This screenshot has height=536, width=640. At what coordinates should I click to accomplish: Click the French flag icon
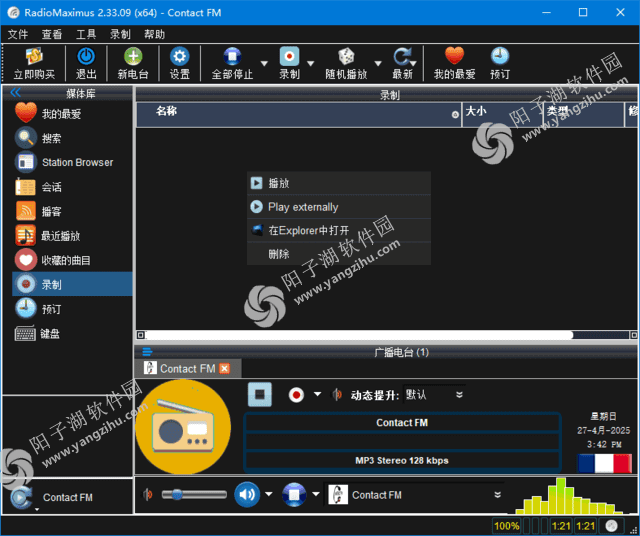tap(604, 464)
